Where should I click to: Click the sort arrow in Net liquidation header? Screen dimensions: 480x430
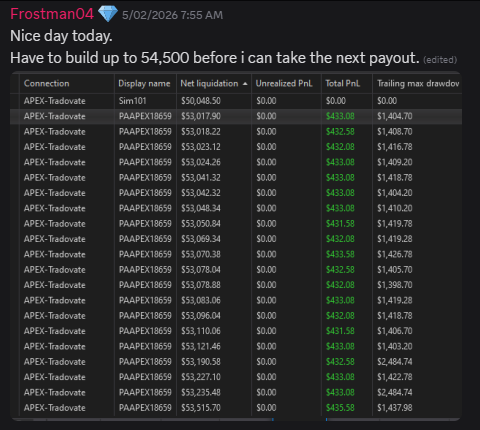pyautogui.click(x=245, y=84)
